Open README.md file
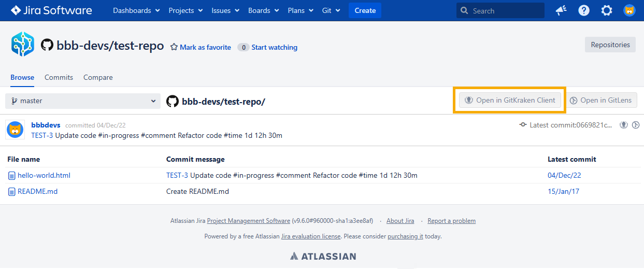Viewport: 644px width, 269px height. click(37, 191)
